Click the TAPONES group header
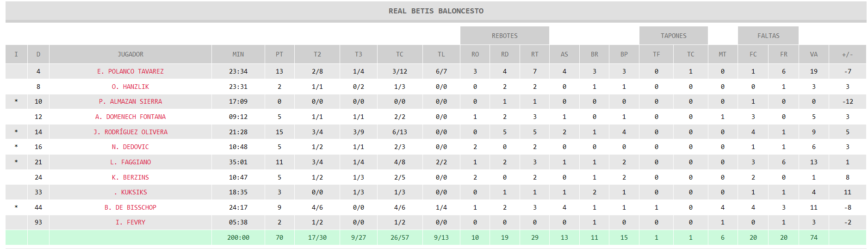Viewport: 868px width, 249px height. pyautogui.click(x=674, y=36)
